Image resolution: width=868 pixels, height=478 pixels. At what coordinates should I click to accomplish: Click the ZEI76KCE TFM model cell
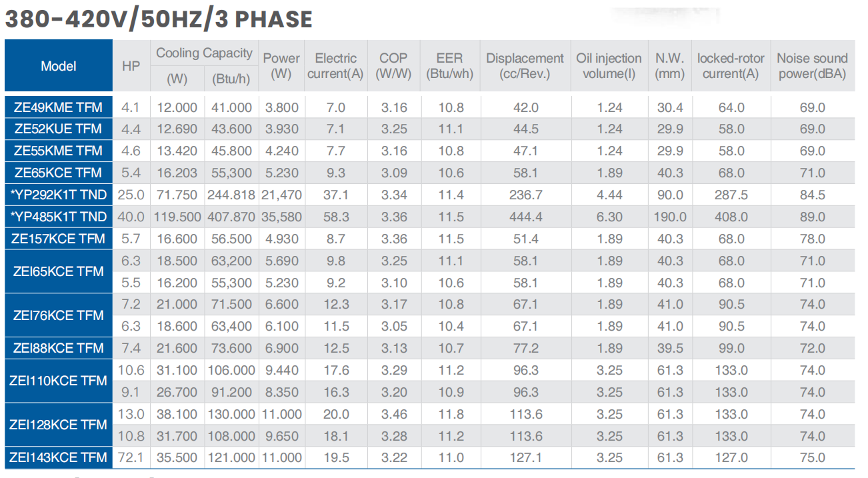click(59, 315)
